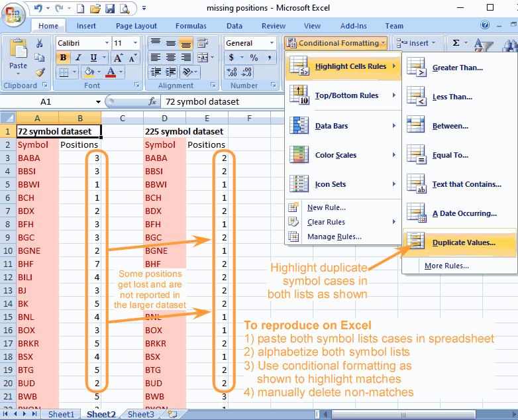Click the Excel Help question mark icon
Viewport: 518px width, 420px height.
point(485,25)
